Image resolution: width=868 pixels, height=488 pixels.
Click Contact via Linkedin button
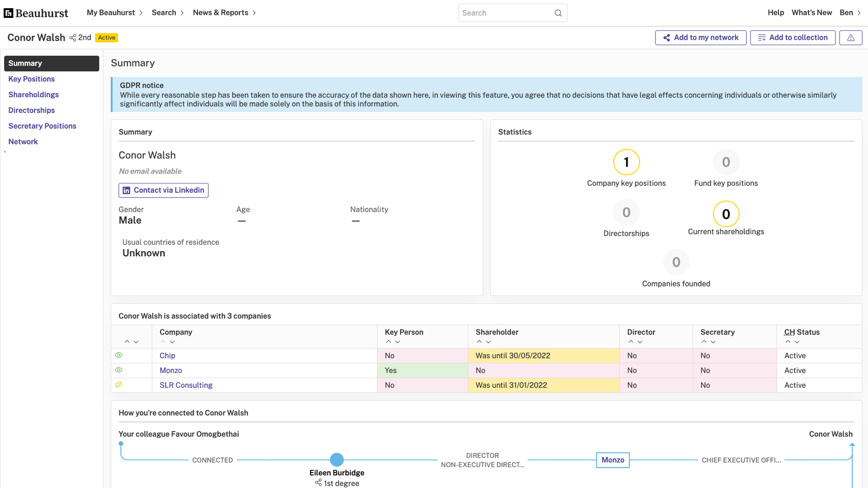[x=163, y=190]
